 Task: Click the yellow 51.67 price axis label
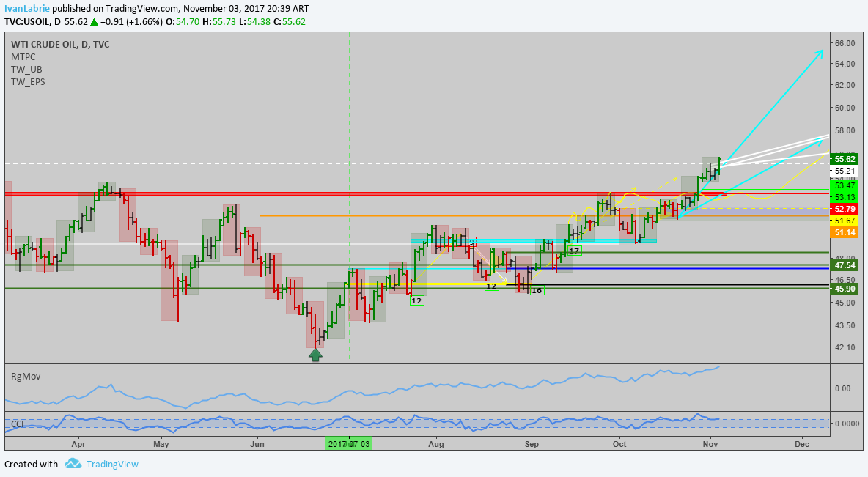click(x=845, y=221)
